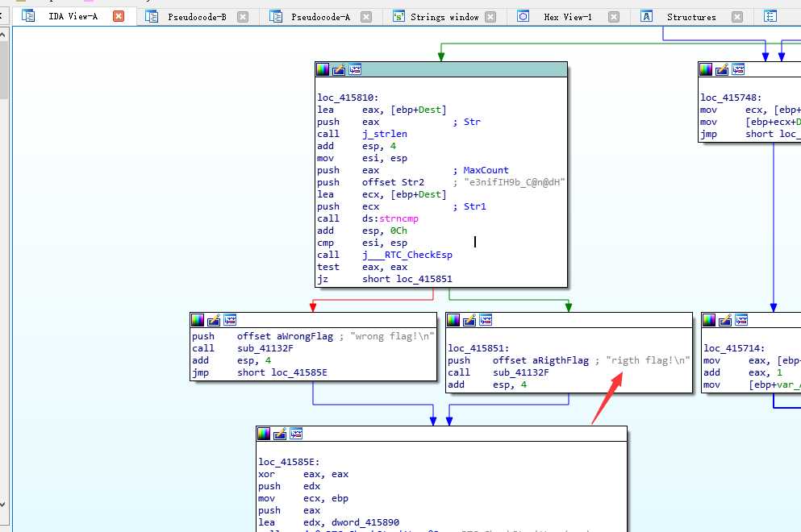This screenshot has height=532, width=801.
Task: Click the scroll down arrow on left scrollbar
Action: pyautogui.click(x=3, y=505)
